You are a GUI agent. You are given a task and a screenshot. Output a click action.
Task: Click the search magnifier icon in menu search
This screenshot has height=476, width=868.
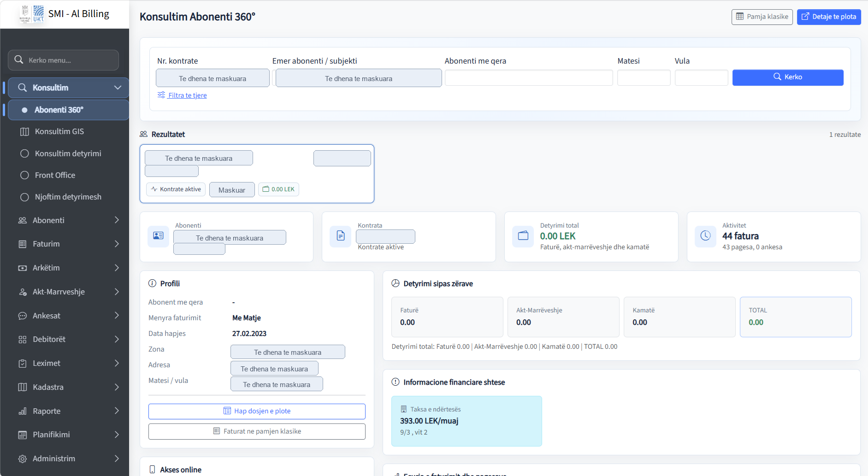click(x=19, y=60)
